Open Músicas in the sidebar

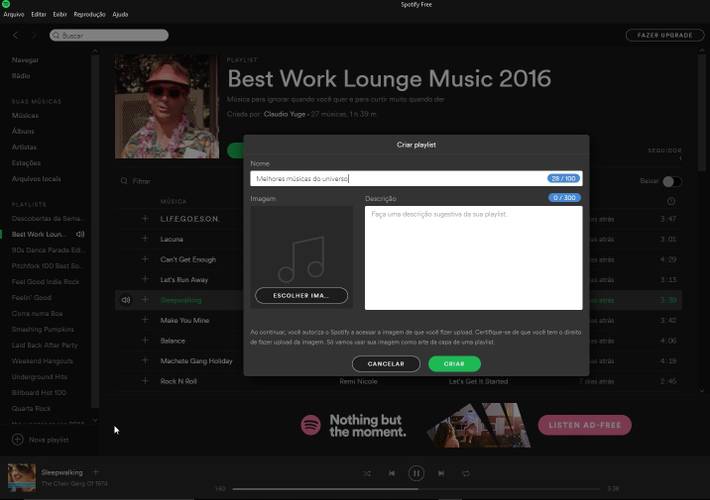pyautogui.click(x=25, y=115)
